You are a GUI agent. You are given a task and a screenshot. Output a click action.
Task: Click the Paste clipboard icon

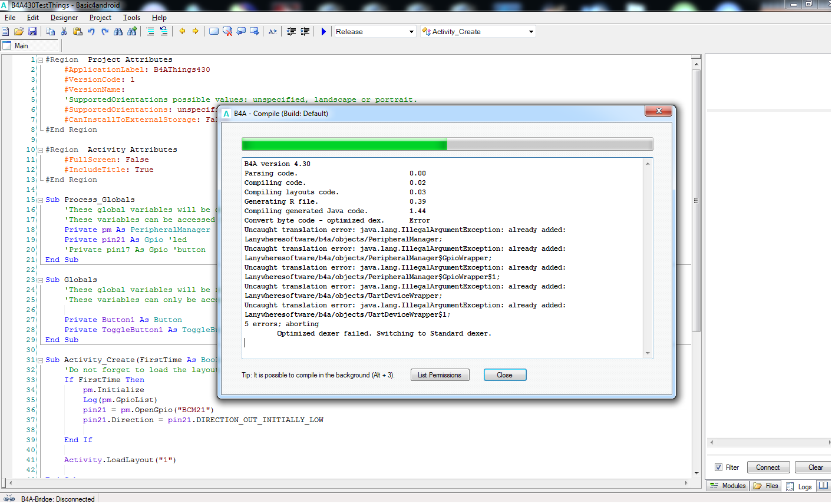pos(78,32)
